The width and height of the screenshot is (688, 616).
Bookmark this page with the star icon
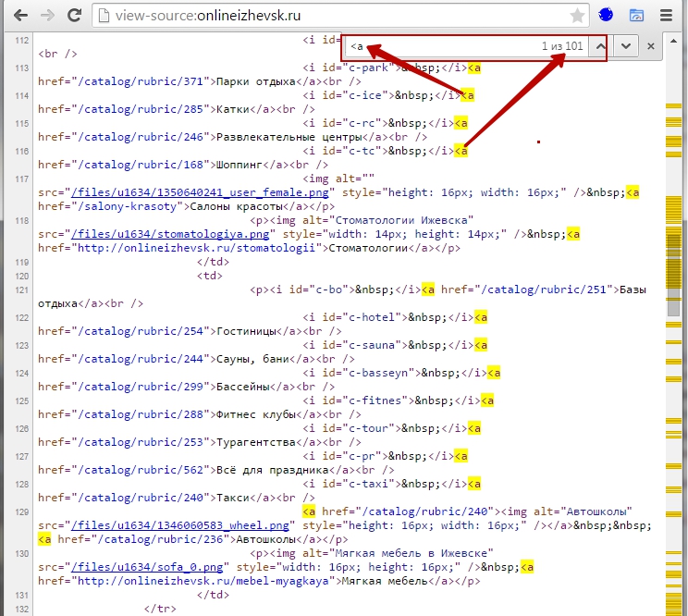coord(577,16)
